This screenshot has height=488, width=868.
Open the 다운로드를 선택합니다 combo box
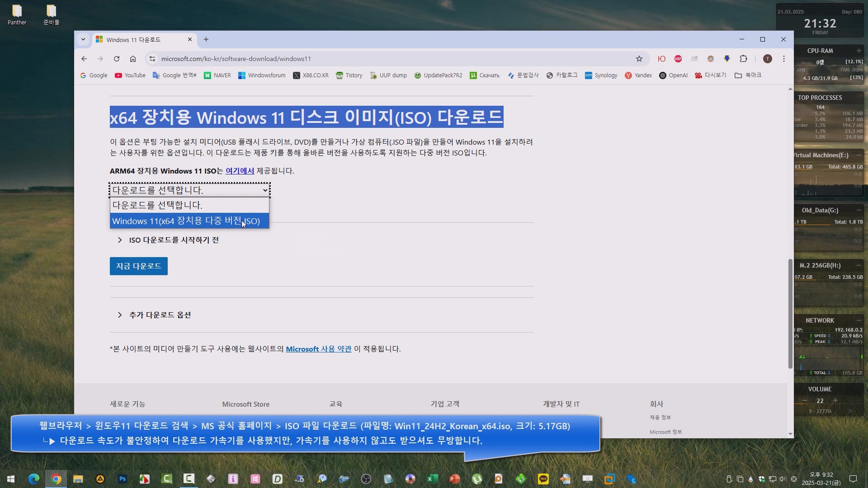coord(189,190)
